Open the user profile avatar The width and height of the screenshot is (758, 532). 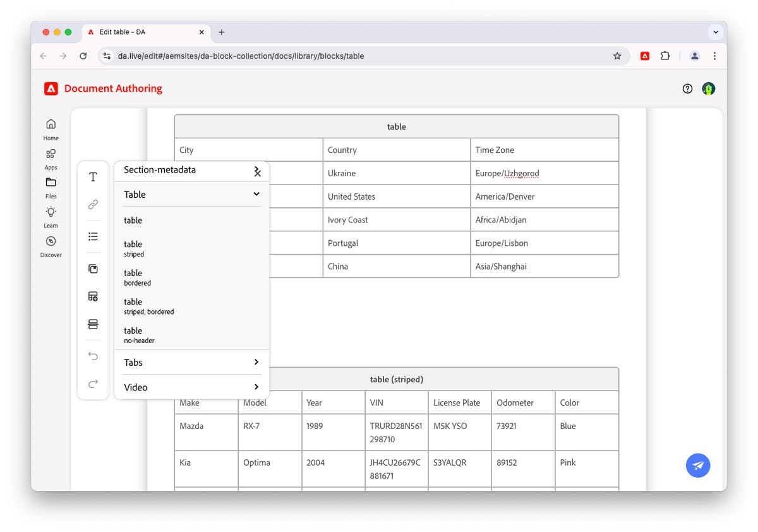click(x=709, y=88)
